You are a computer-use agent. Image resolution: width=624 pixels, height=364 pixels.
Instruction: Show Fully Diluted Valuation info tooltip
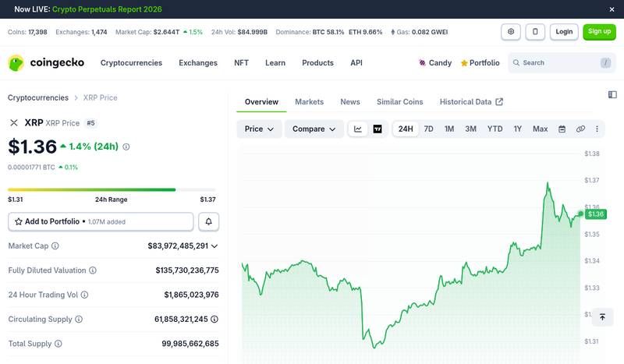(93, 270)
